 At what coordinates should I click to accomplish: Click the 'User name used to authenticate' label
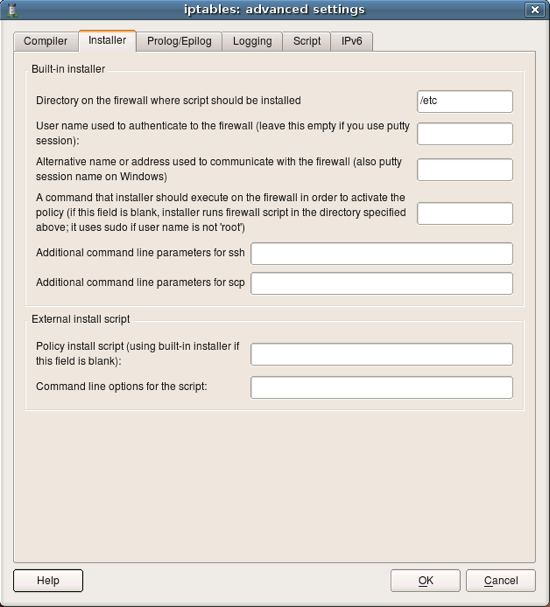[223, 133]
